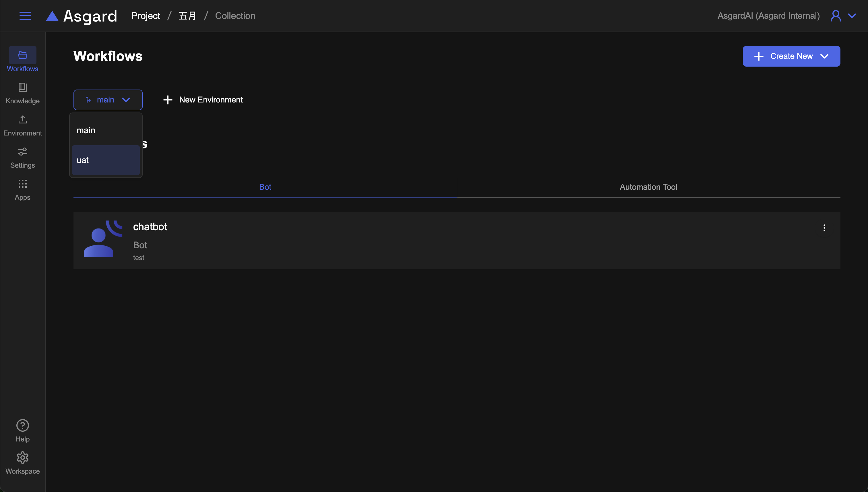Open the hamburger menu icon

click(x=25, y=16)
